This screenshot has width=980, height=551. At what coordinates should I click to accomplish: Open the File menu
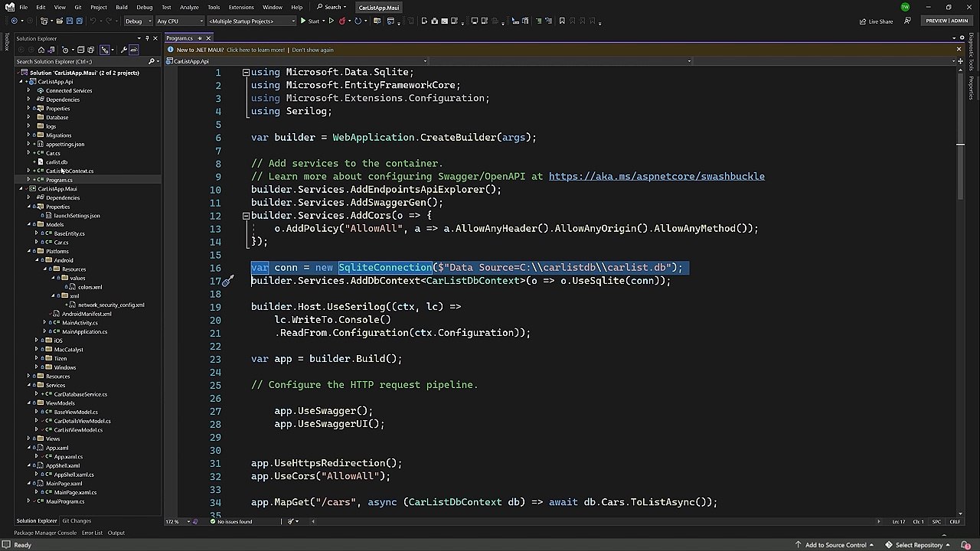[x=24, y=7]
